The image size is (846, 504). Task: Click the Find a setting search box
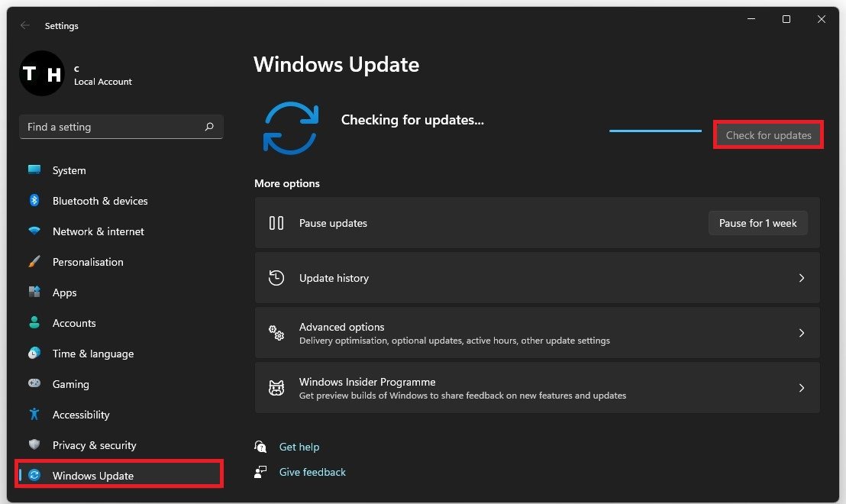pyautogui.click(x=121, y=127)
